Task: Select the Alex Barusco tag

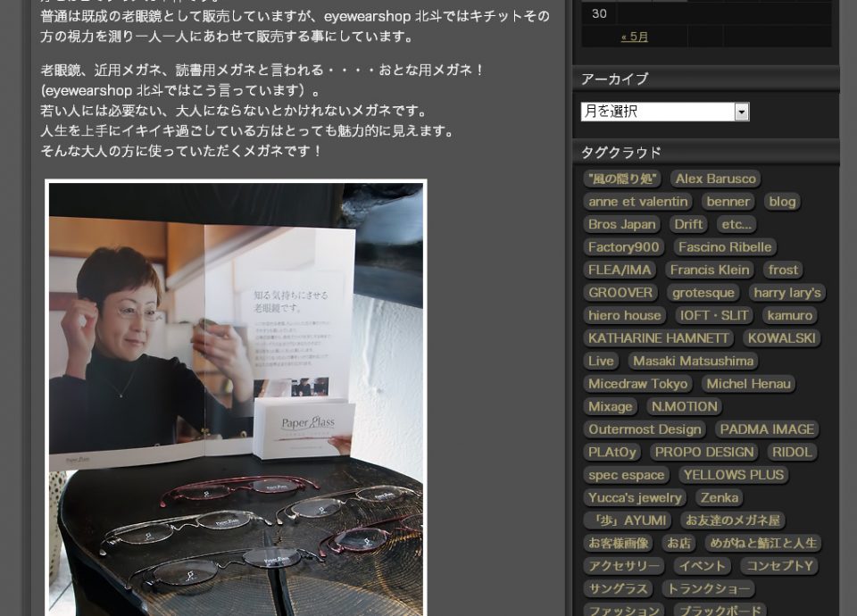Action: (x=715, y=179)
